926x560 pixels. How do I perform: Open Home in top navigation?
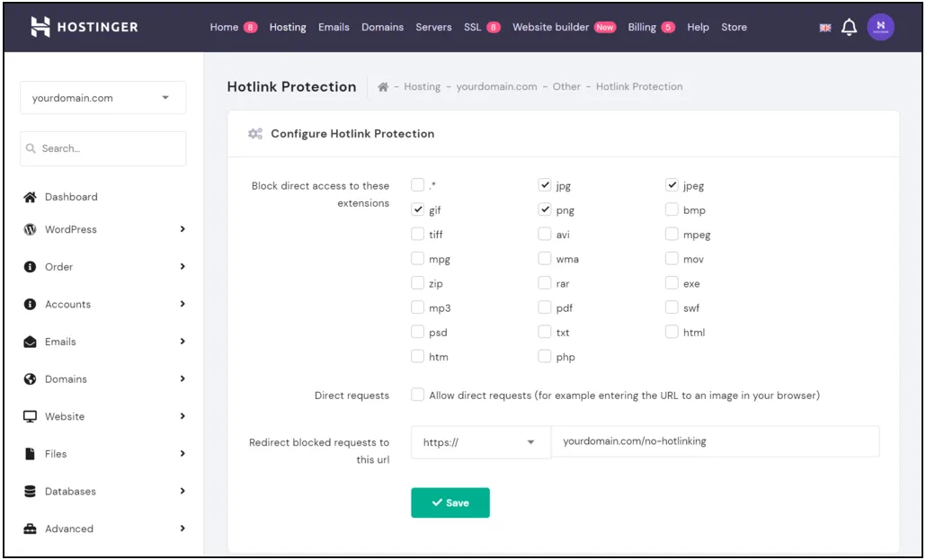click(224, 27)
